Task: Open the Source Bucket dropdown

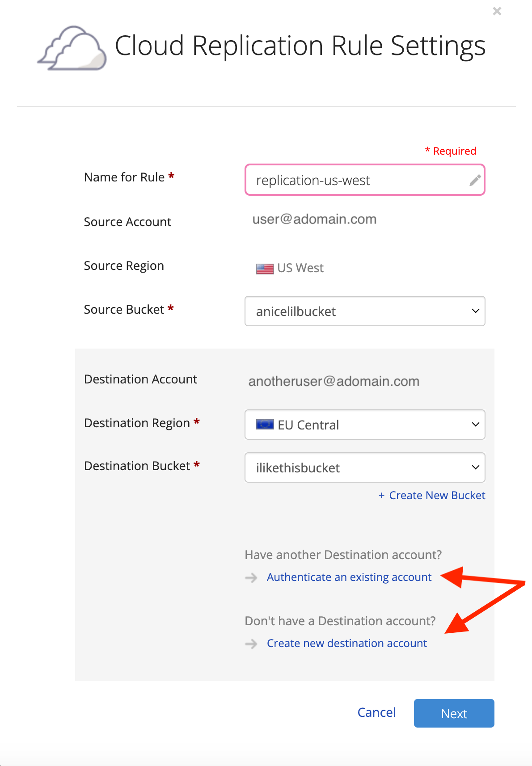Action: [x=365, y=311]
